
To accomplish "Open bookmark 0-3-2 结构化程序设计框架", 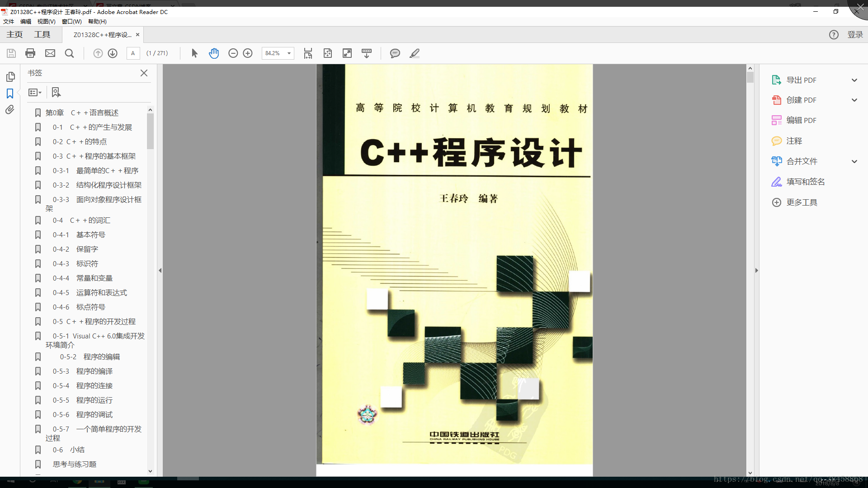I will pos(97,185).
